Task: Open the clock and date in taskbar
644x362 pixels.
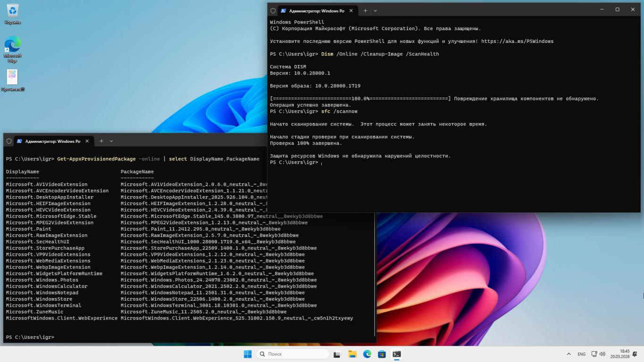Action: [619, 354]
